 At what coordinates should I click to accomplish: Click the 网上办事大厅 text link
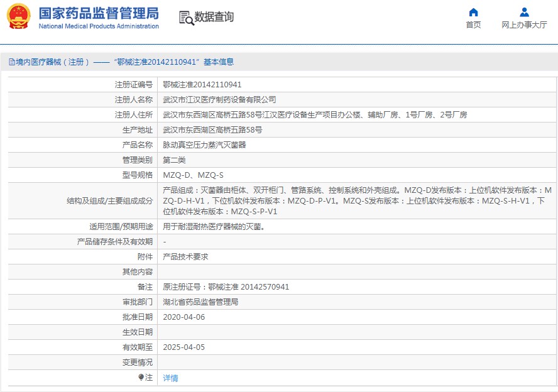point(524,24)
